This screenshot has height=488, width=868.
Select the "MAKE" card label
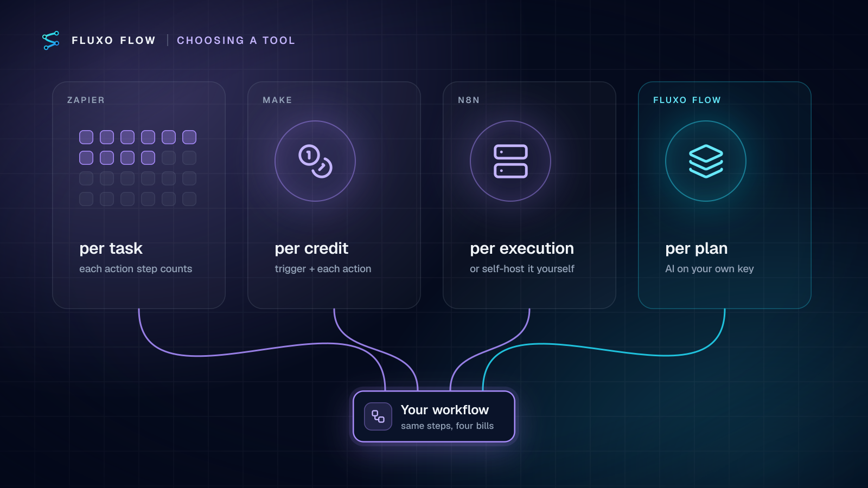click(277, 100)
